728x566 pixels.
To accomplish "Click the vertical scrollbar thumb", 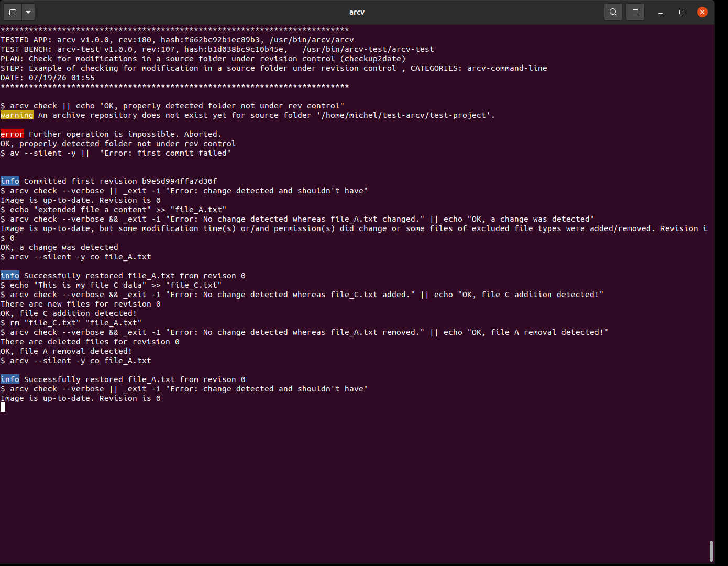I will pos(711,551).
